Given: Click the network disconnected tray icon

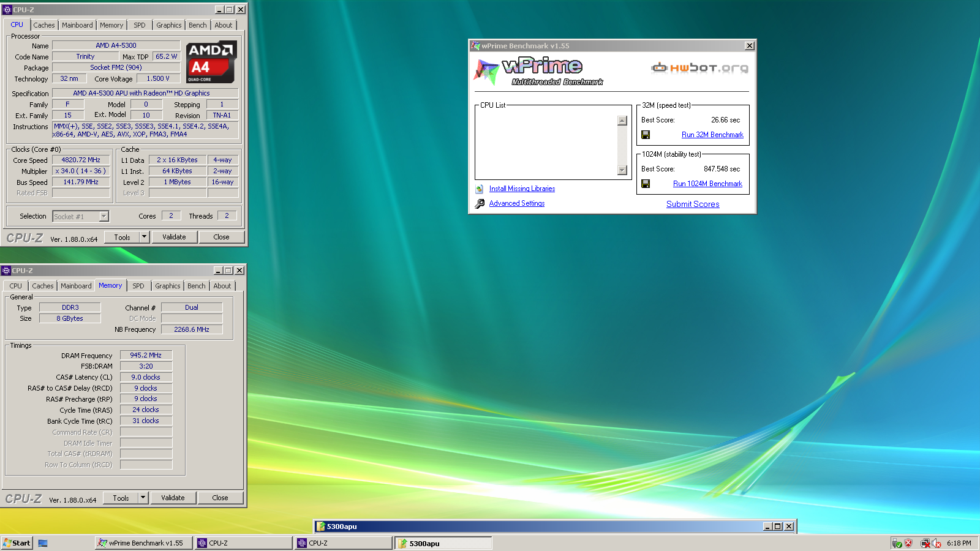Looking at the screenshot, I should tap(925, 543).
